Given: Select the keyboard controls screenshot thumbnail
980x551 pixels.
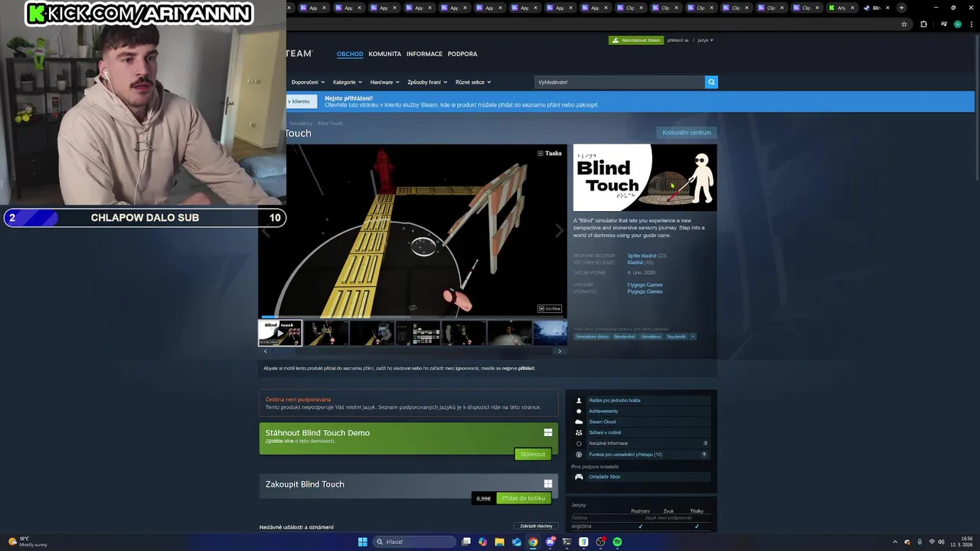Looking at the screenshot, I should (x=418, y=333).
